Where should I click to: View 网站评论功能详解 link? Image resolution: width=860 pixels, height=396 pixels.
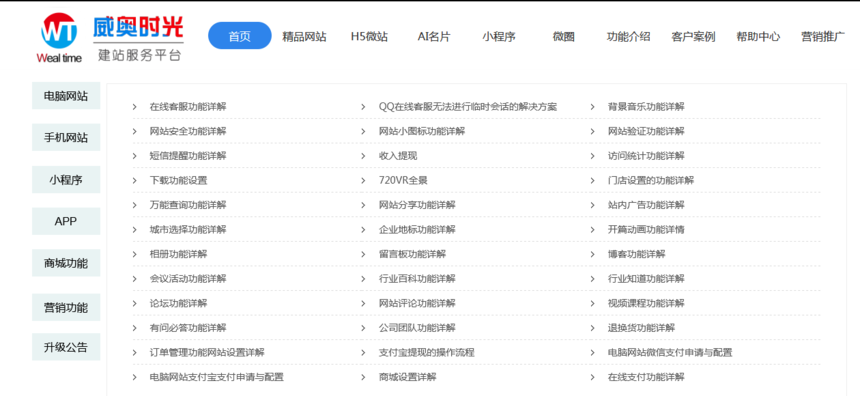coord(417,303)
